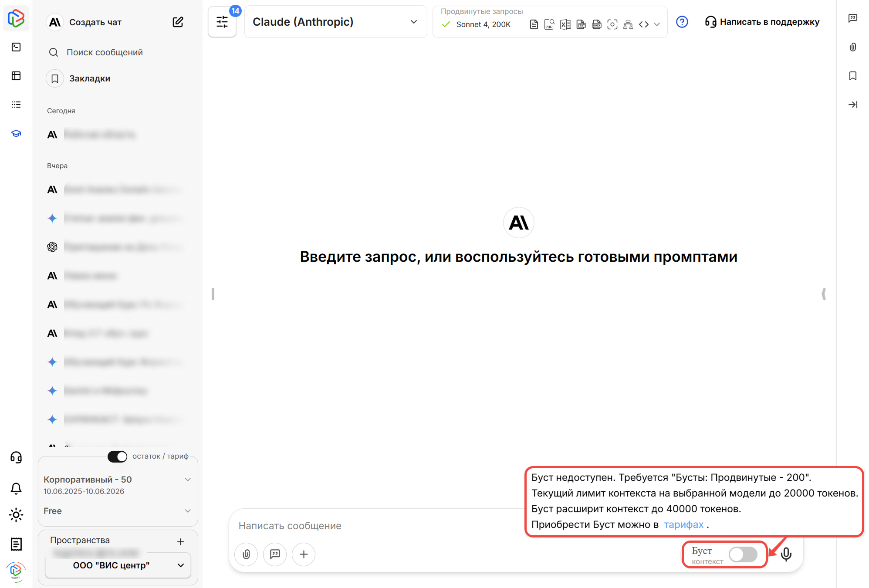Enable the Буст контекст switch
Viewport: 869px width, 588px height.
pos(743,554)
